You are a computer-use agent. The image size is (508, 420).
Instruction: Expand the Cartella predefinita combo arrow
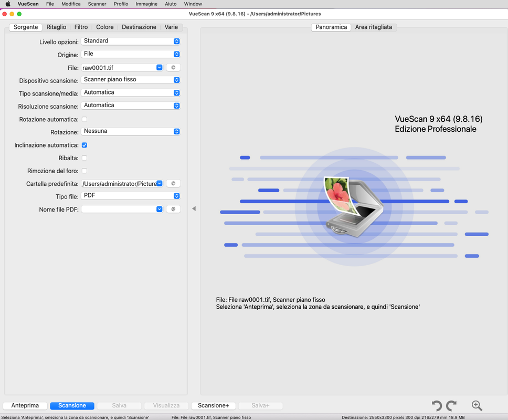pos(160,183)
